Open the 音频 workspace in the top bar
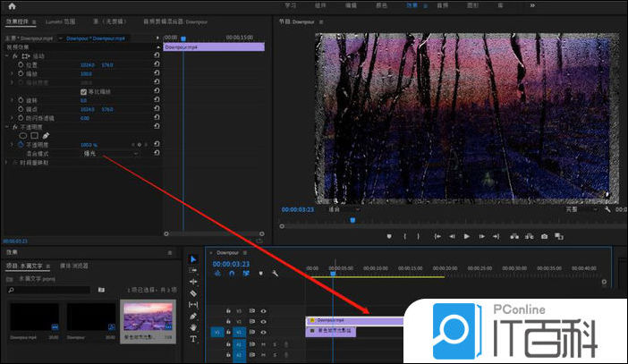The height and width of the screenshot is (364, 628). point(442,5)
